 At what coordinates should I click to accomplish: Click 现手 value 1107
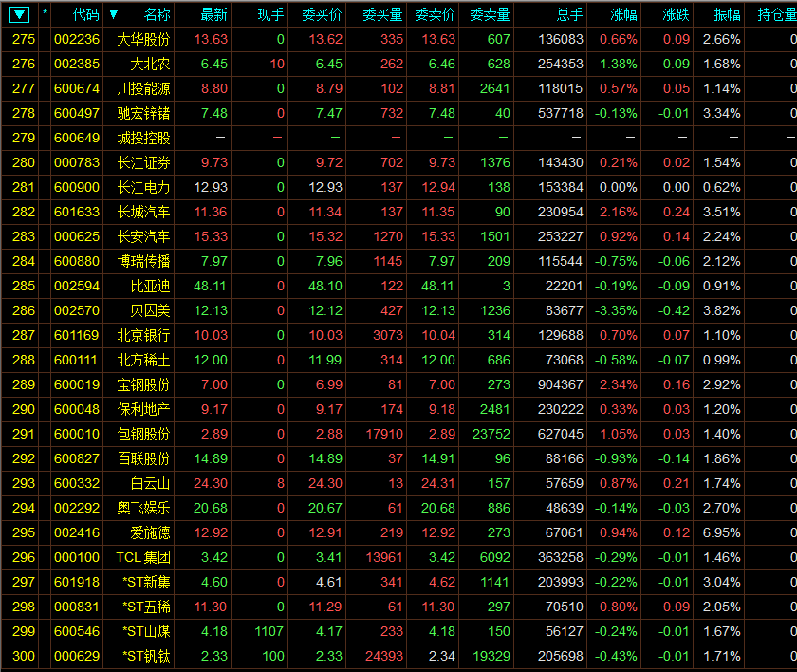[x=269, y=632]
